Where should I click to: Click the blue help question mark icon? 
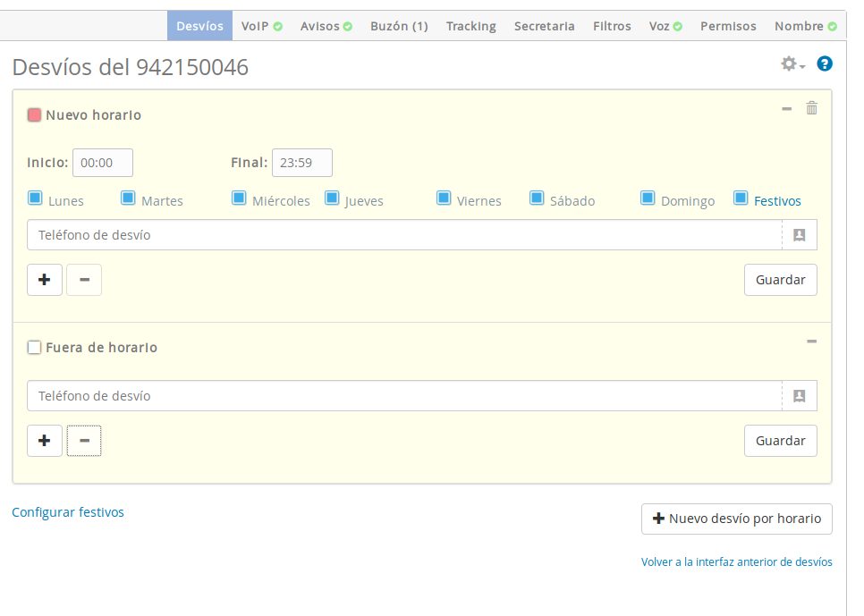pos(825,64)
